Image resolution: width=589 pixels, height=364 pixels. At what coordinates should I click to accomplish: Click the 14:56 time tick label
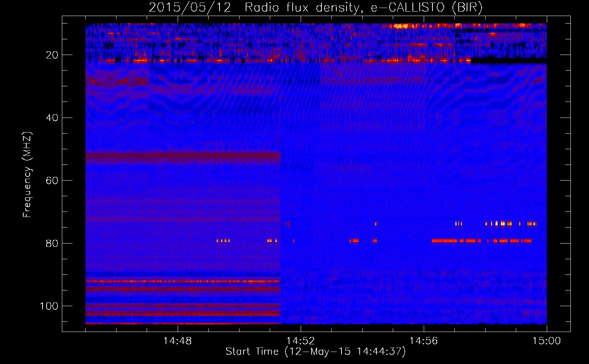(424, 341)
